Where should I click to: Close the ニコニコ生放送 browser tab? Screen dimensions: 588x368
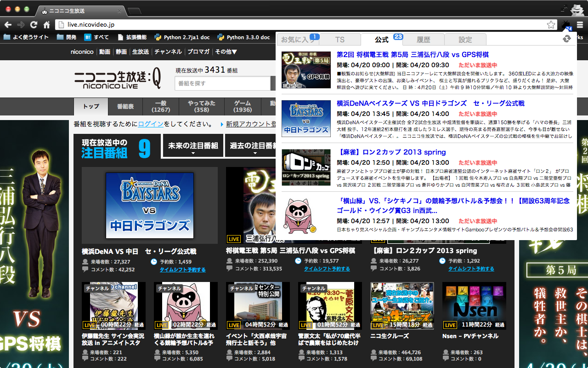tap(120, 11)
